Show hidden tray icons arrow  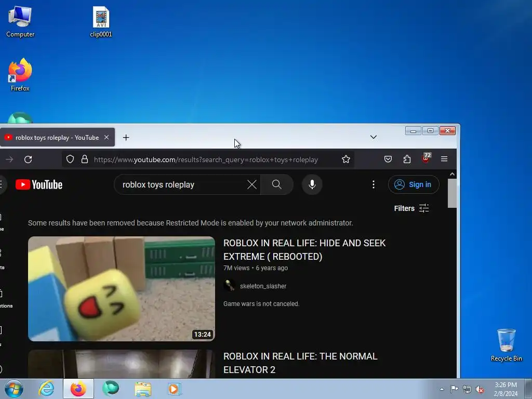[442, 389]
